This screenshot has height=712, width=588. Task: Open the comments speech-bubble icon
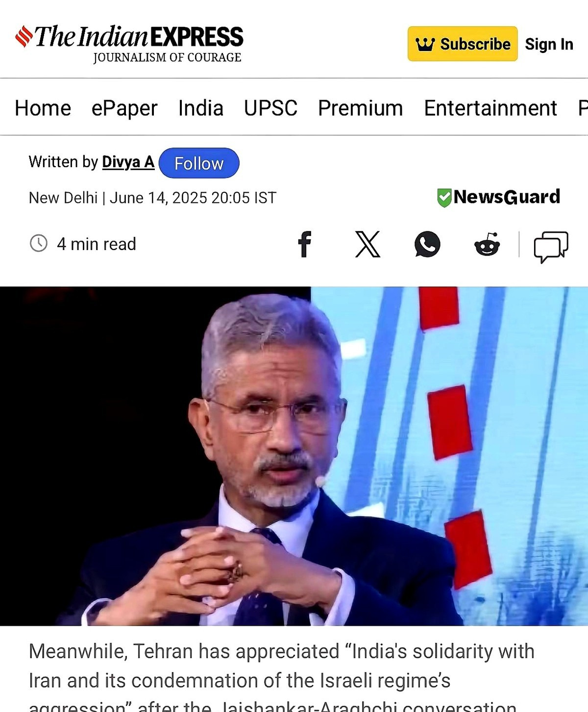point(551,246)
